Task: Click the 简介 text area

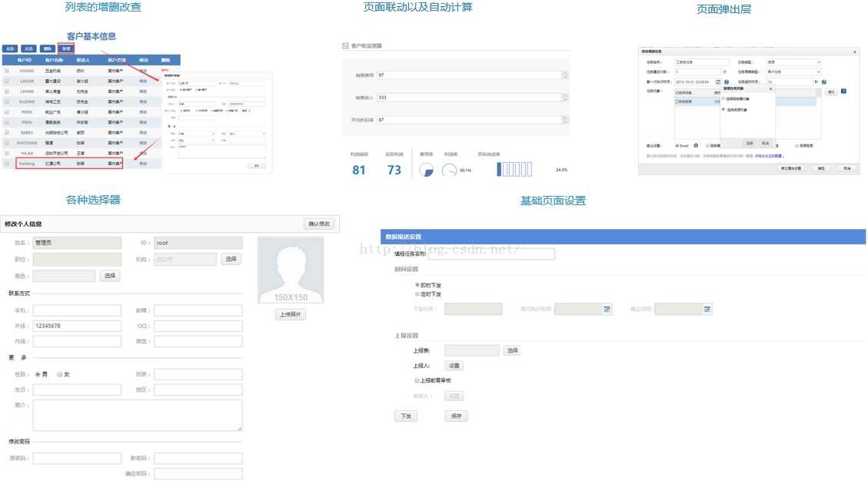Action: (138, 415)
